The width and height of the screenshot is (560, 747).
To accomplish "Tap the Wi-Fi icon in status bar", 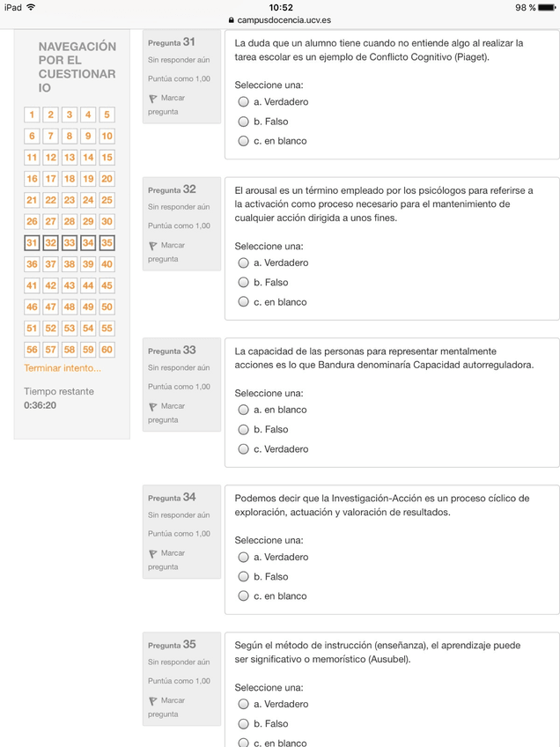I will coord(32,7).
